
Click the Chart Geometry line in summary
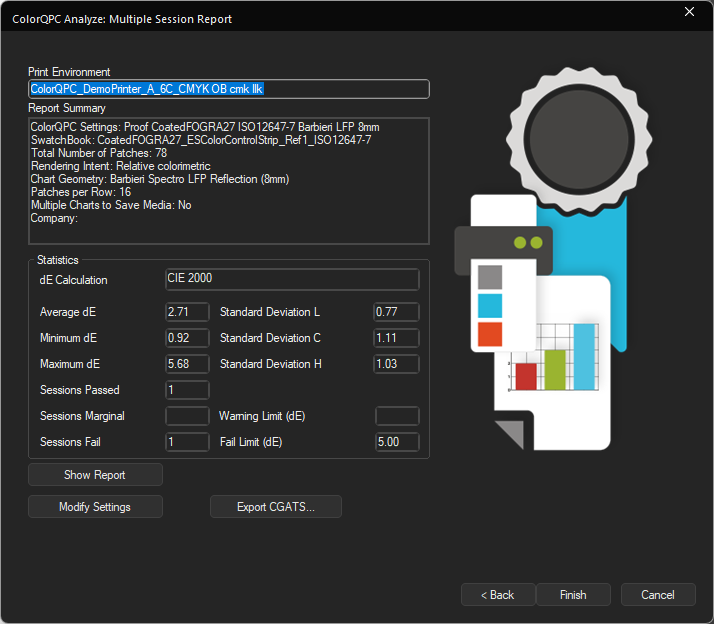[160, 179]
